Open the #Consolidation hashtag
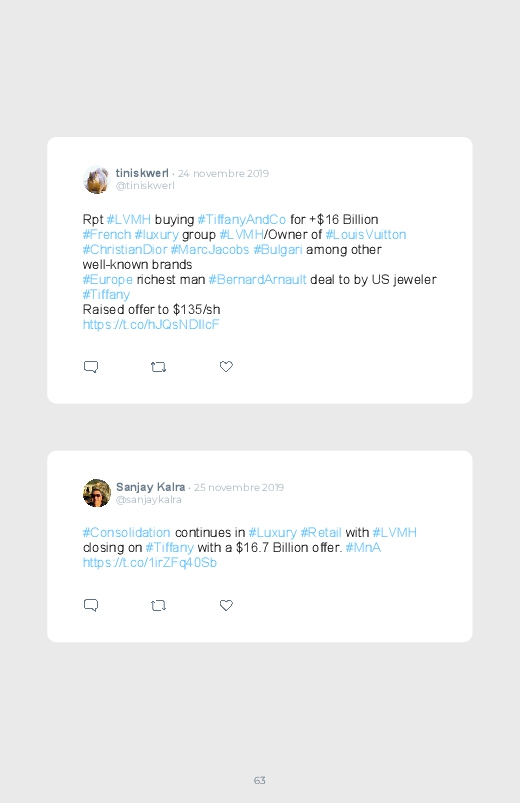 coord(127,533)
